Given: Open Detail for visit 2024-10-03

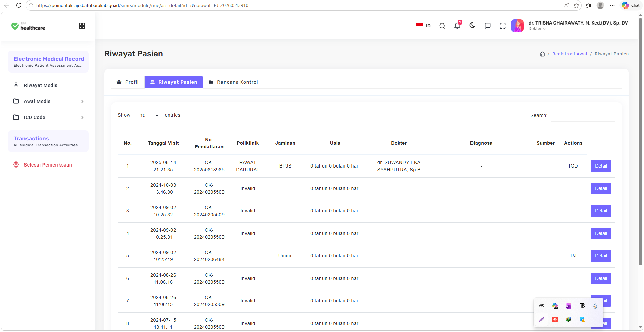Looking at the screenshot, I should tap(601, 188).
